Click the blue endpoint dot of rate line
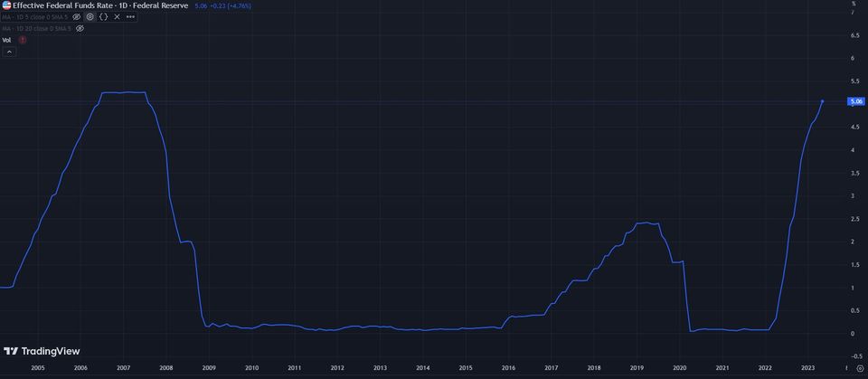Screen dimensions: 868x379 click(822, 101)
